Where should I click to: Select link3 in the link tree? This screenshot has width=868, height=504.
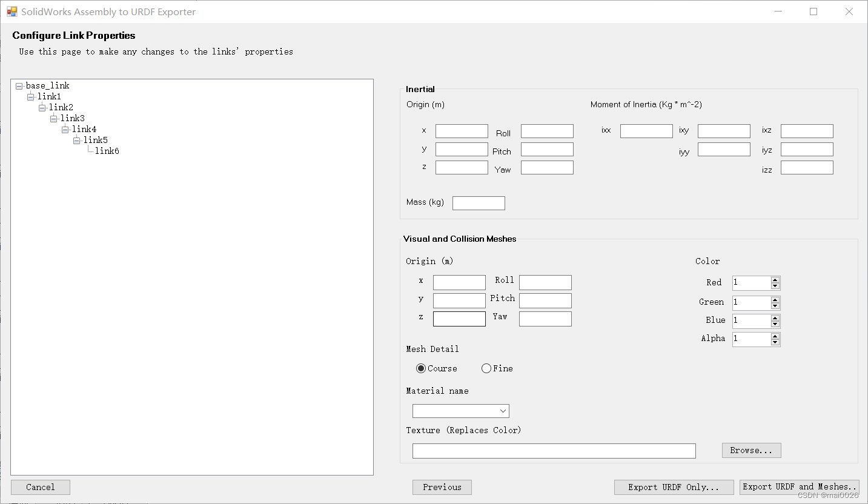73,118
